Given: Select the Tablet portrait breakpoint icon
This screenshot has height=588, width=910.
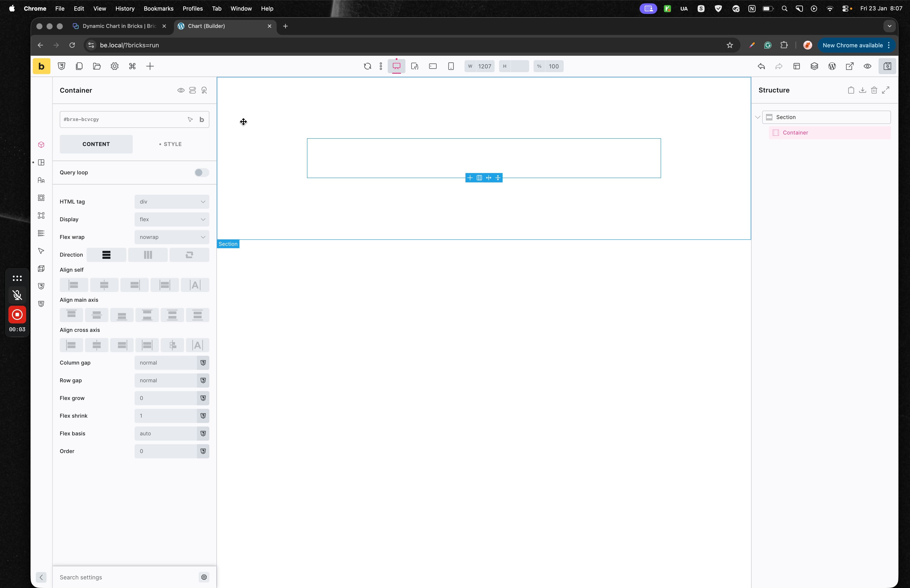Looking at the screenshot, I should [415, 66].
